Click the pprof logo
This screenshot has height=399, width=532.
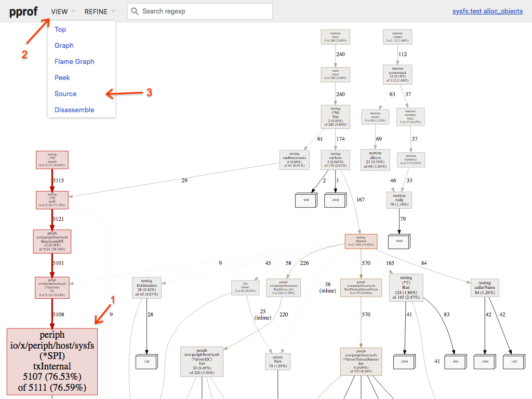pyautogui.click(x=23, y=11)
